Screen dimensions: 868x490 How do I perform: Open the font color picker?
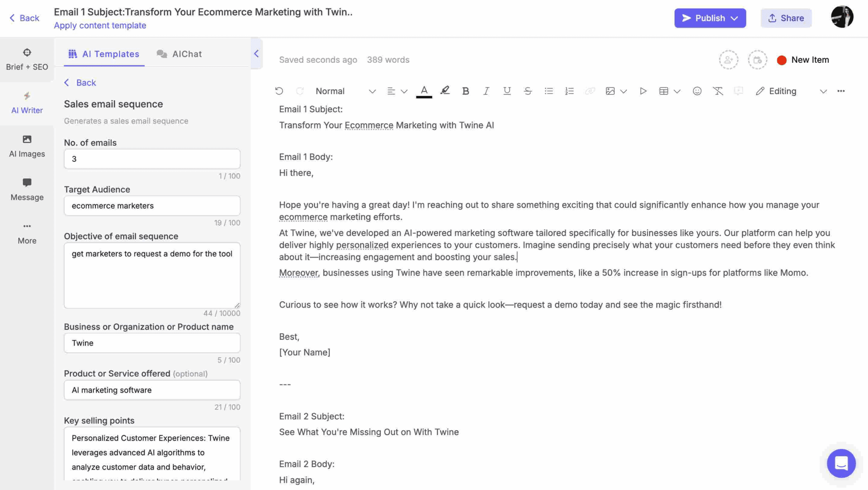(424, 91)
